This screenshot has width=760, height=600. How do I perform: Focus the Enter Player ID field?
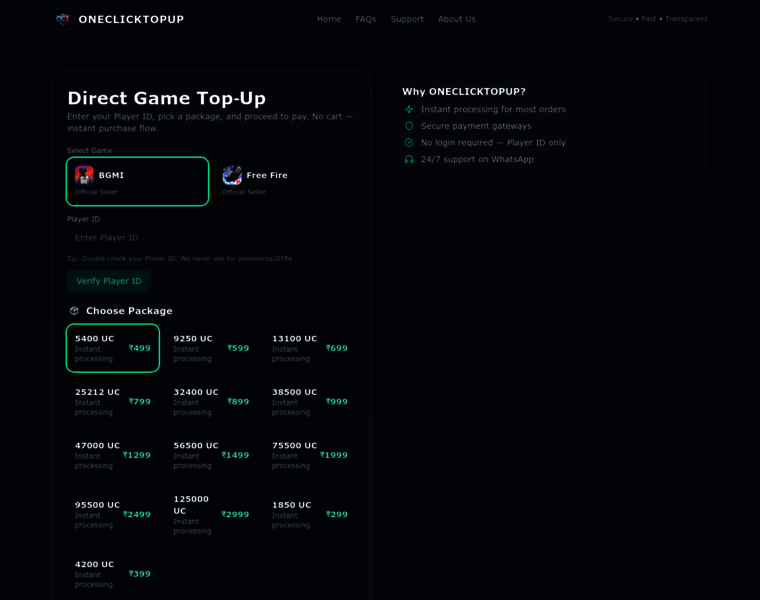[138, 238]
